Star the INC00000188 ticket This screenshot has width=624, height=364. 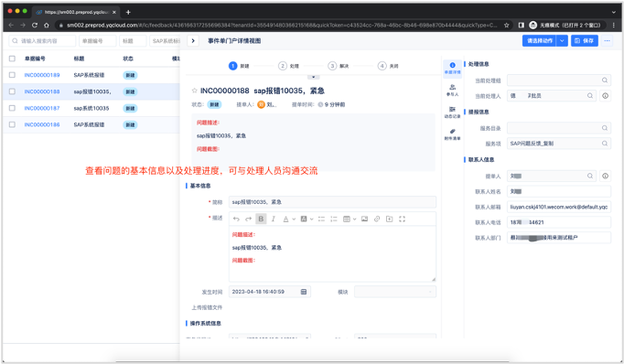click(195, 91)
